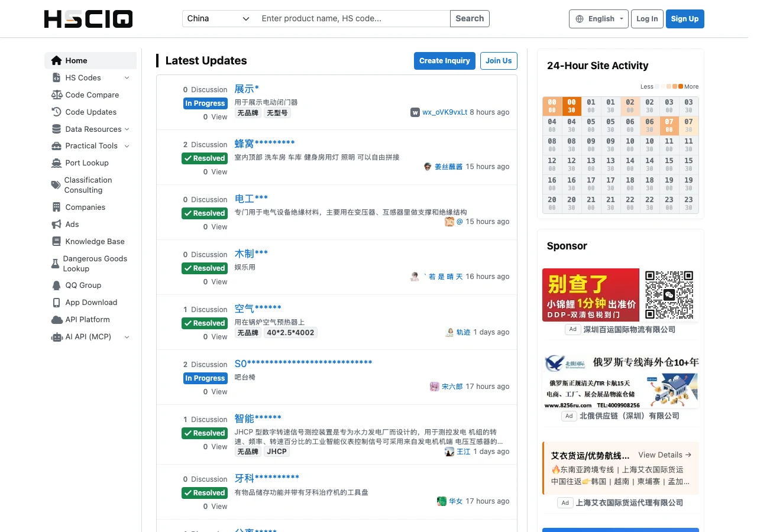Open 俄罗斯专线海外仓 sponsor banner
757x532 pixels.
click(x=620, y=382)
